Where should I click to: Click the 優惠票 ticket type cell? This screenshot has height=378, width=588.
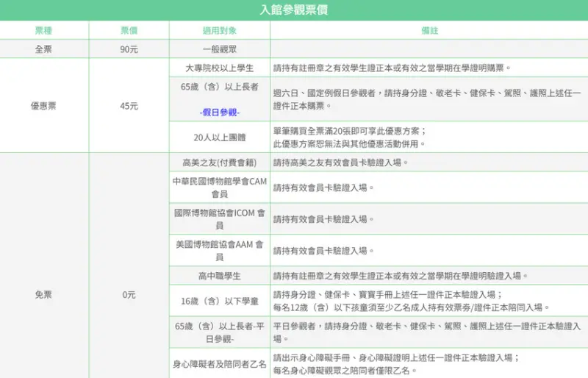tap(44, 106)
